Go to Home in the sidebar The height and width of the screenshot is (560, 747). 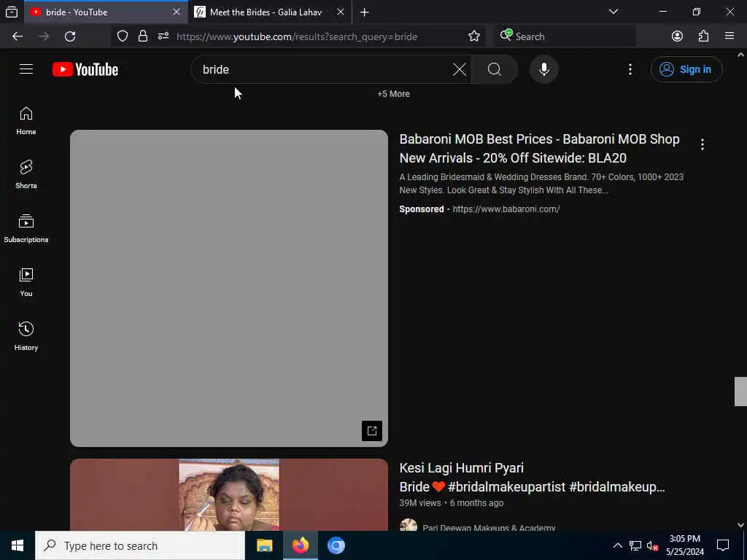(26, 121)
